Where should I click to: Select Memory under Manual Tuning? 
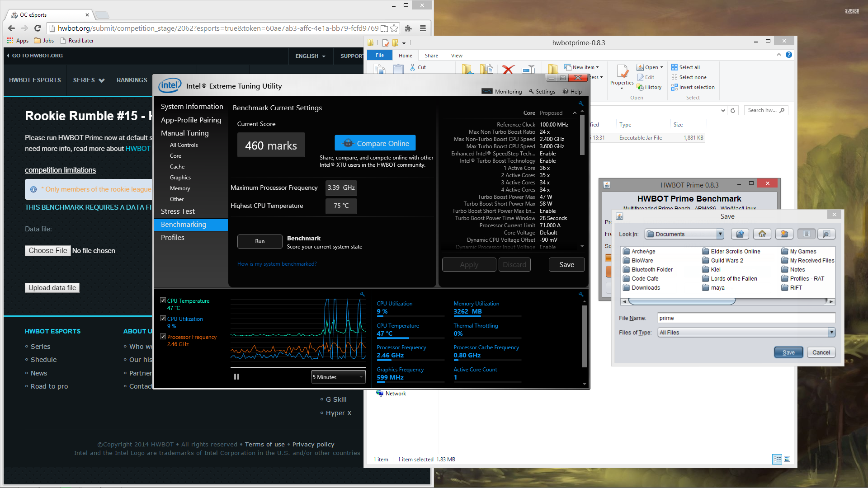180,188
